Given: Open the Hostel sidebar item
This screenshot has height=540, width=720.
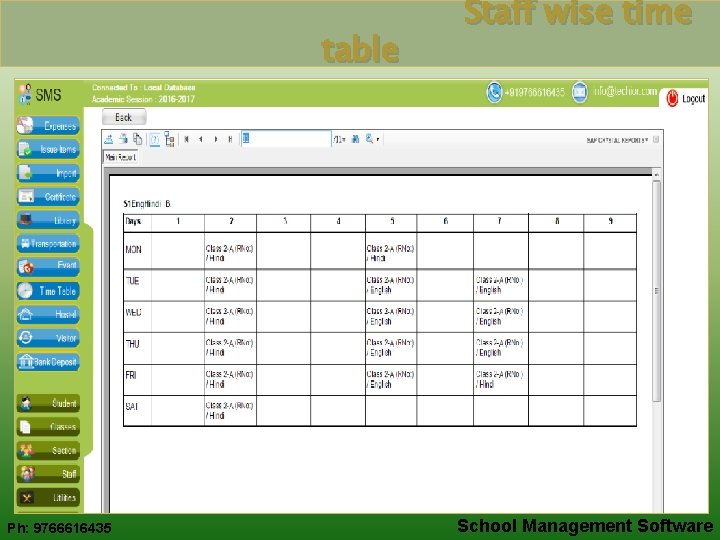Looking at the screenshot, I should pyautogui.click(x=48, y=315).
